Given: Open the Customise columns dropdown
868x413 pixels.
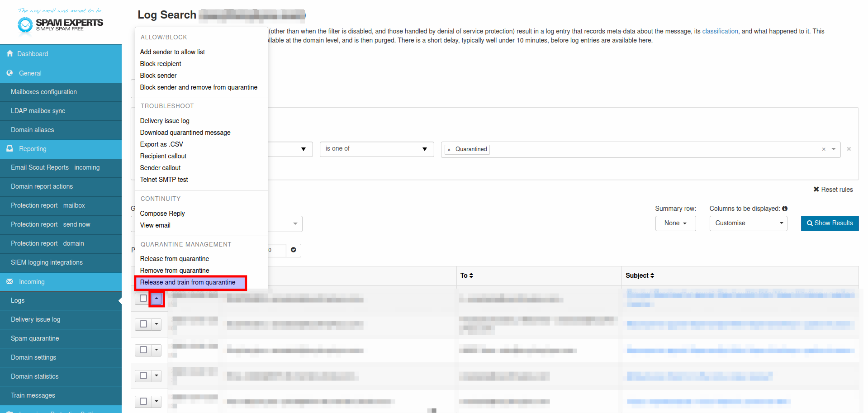Looking at the screenshot, I should click(748, 223).
